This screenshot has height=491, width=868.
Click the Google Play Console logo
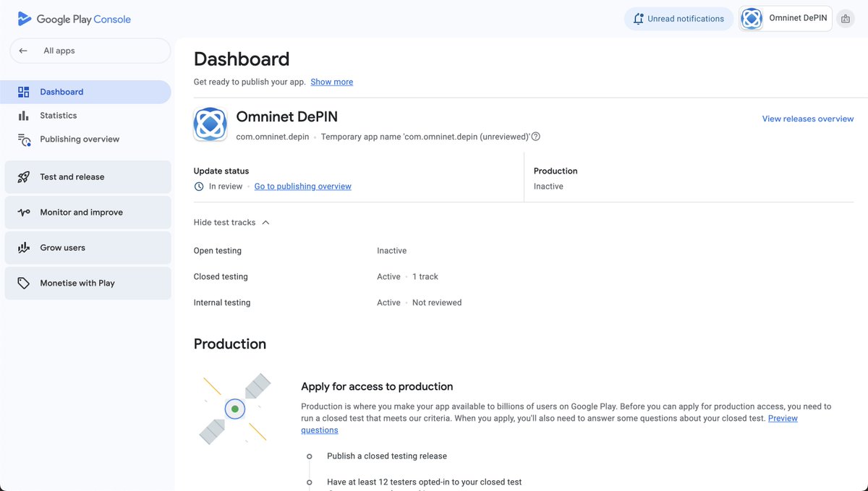click(x=75, y=19)
